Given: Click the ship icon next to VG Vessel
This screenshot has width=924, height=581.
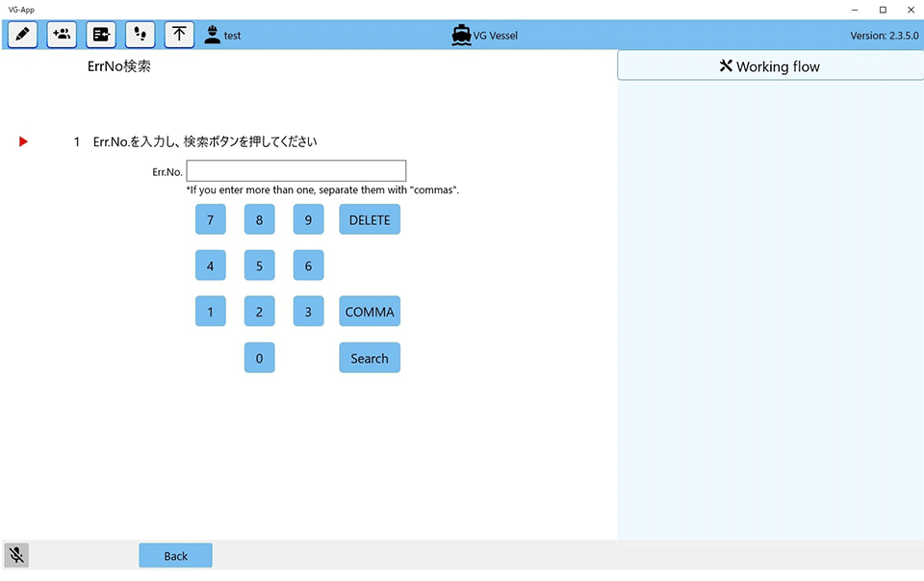Looking at the screenshot, I should [x=461, y=35].
